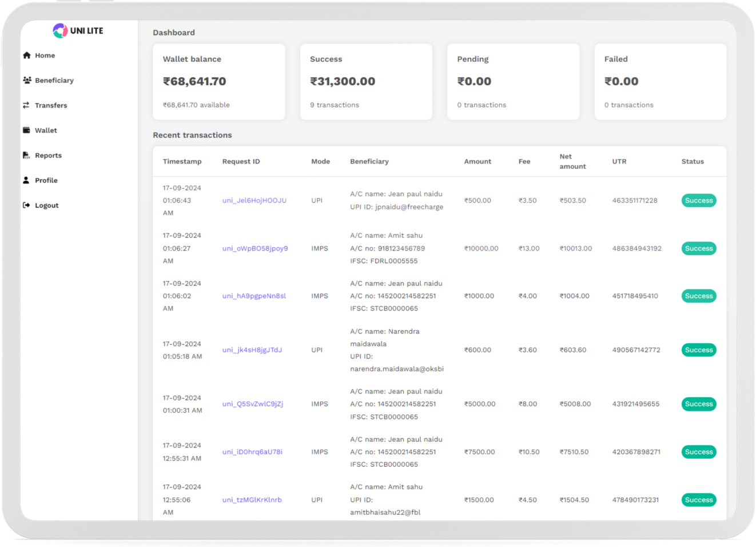Open request uni_oWpBO58jpoy9 link
The width and height of the screenshot is (756, 547).
click(x=255, y=248)
